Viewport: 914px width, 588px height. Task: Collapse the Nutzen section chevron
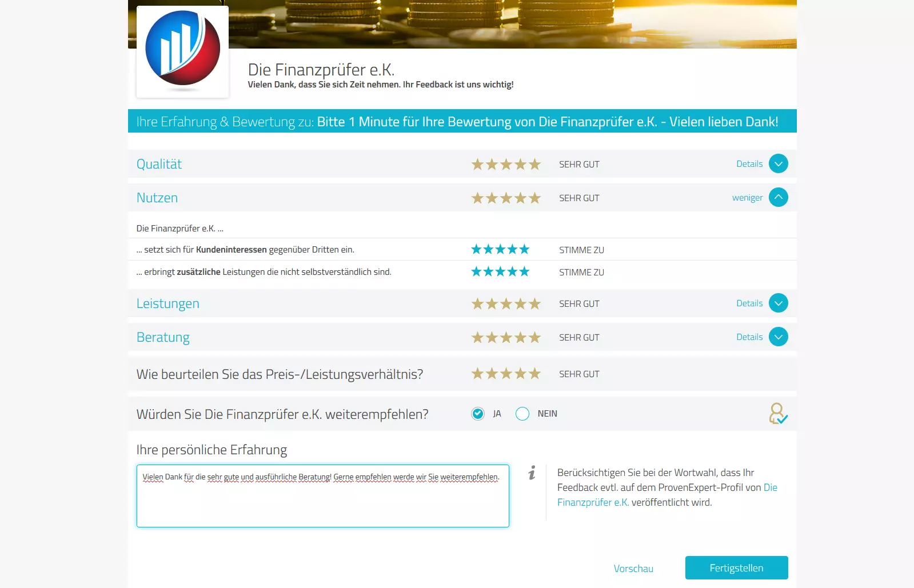pyautogui.click(x=778, y=198)
